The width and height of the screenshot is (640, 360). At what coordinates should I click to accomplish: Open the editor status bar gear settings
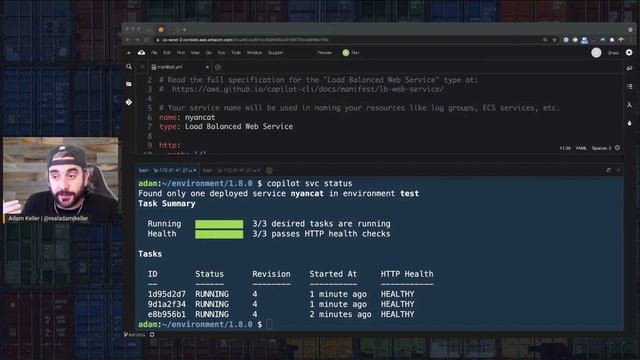(618, 148)
